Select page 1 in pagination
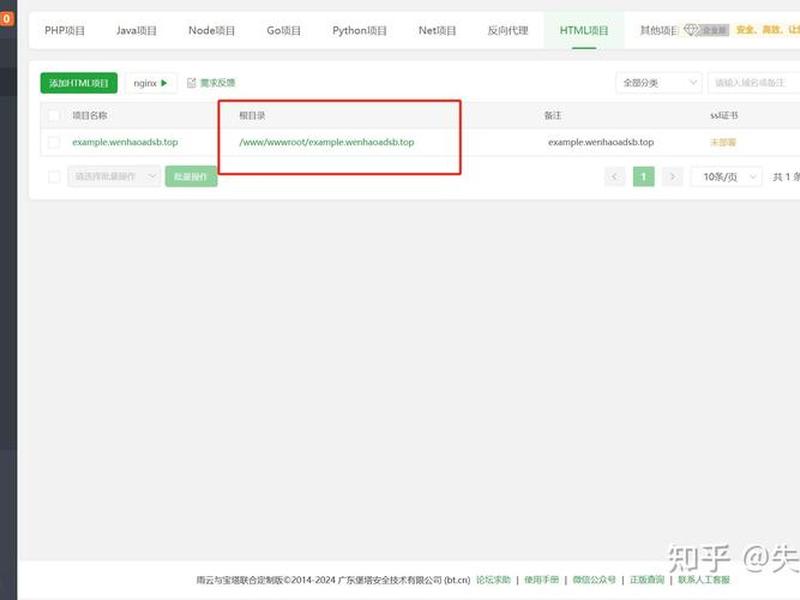This screenshot has height=600, width=800. pyautogui.click(x=643, y=177)
